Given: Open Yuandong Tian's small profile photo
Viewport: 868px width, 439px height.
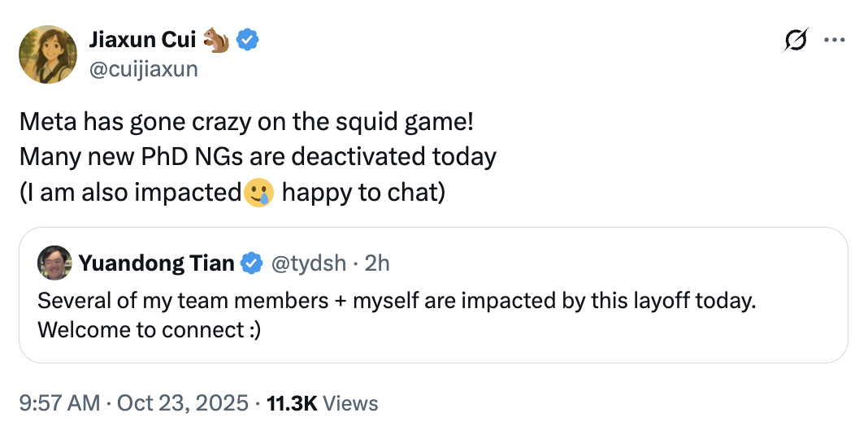Looking at the screenshot, I should coord(54,263).
